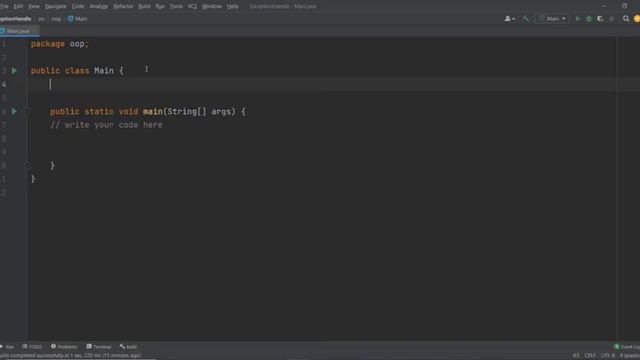Click the IDE update notification orange icon
Screen dimensions: 640x360
(x=637, y=19)
